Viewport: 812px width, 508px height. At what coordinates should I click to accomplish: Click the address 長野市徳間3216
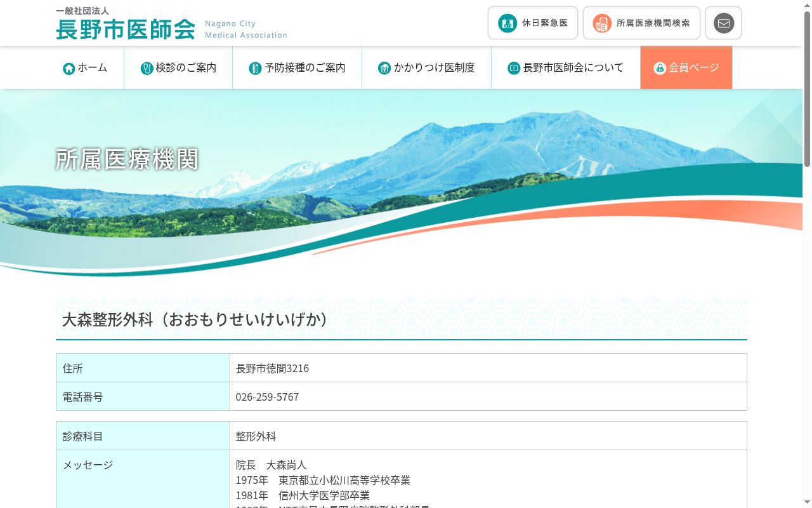[x=272, y=368]
